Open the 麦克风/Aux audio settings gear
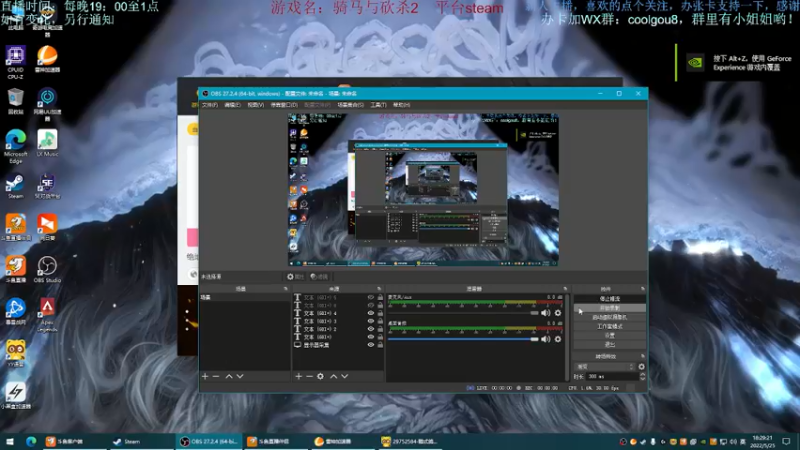Viewport: 800px width, 450px height. coord(558,313)
